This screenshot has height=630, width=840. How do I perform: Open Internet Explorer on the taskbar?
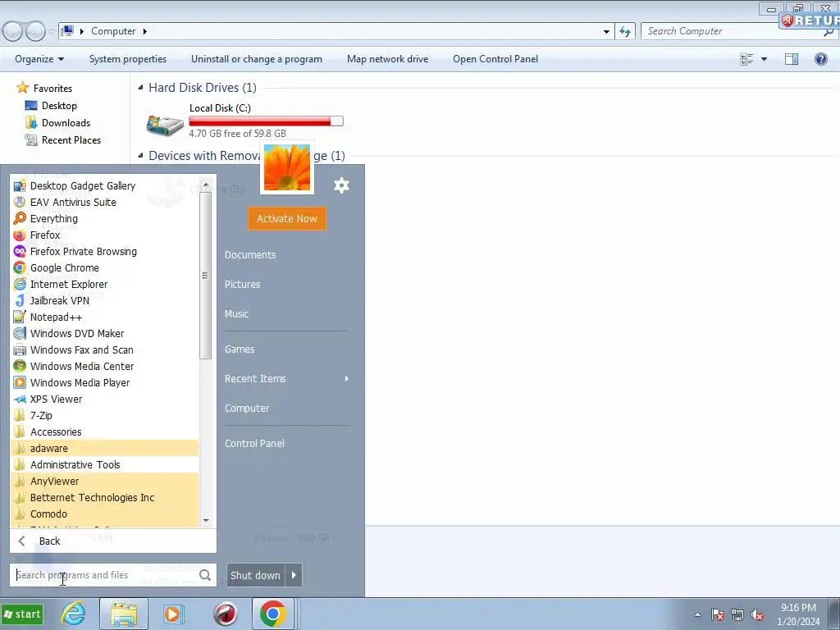73,614
